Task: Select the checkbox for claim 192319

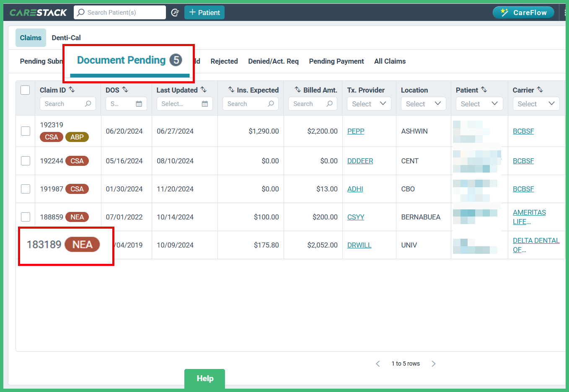Action: coord(25,131)
